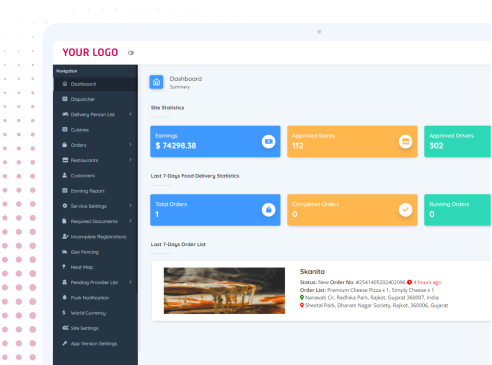Click the 'Site Statistics' heading
This screenshot has width=492, height=365.
[167, 108]
